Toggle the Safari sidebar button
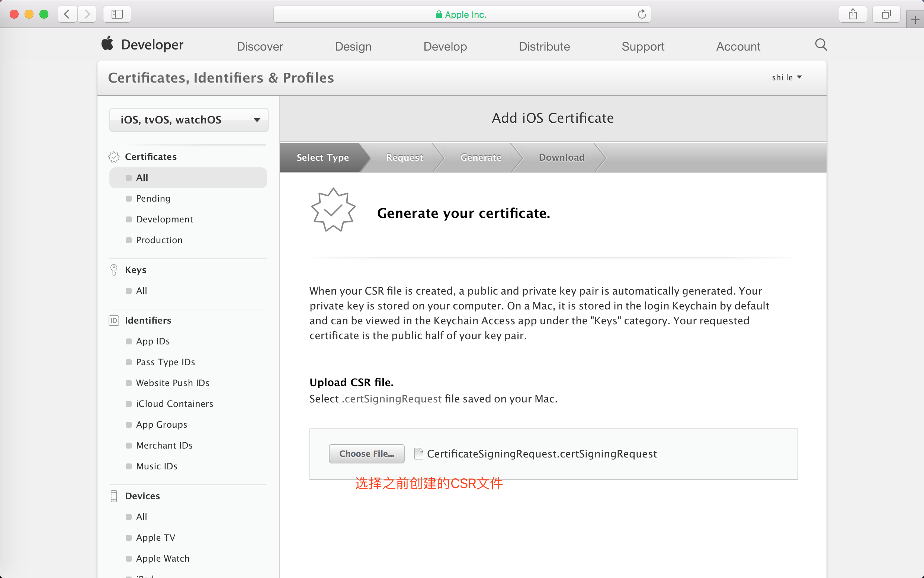Image resolution: width=924 pixels, height=578 pixels. 117,14
